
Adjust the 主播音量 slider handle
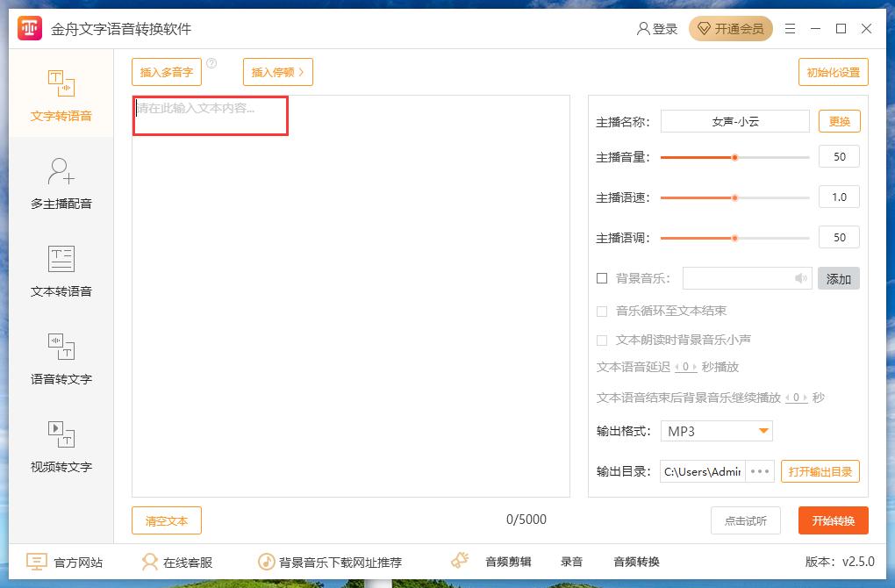click(x=734, y=157)
